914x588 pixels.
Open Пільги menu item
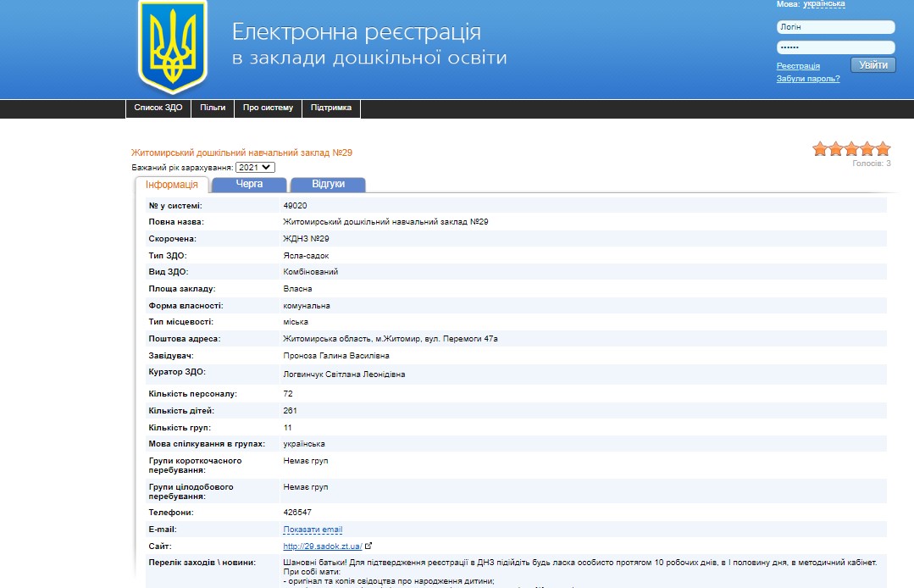pyautogui.click(x=213, y=108)
